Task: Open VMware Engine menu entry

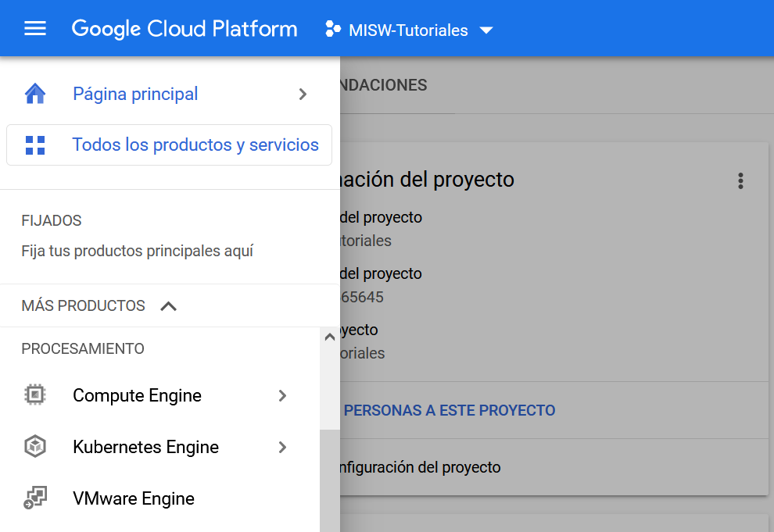Action: click(134, 498)
